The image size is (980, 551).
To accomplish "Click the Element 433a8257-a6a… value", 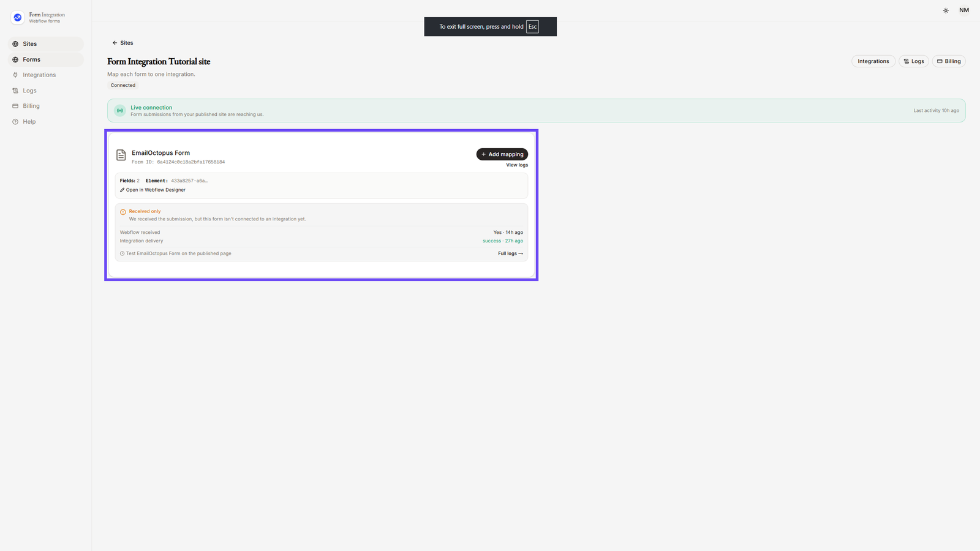I will coord(189,181).
